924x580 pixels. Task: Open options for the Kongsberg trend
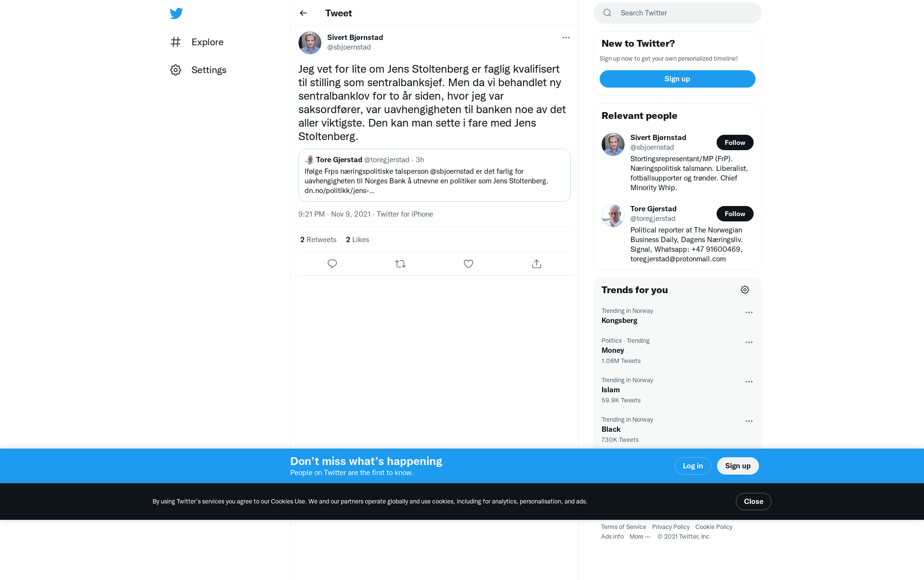click(x=749, y=312)
